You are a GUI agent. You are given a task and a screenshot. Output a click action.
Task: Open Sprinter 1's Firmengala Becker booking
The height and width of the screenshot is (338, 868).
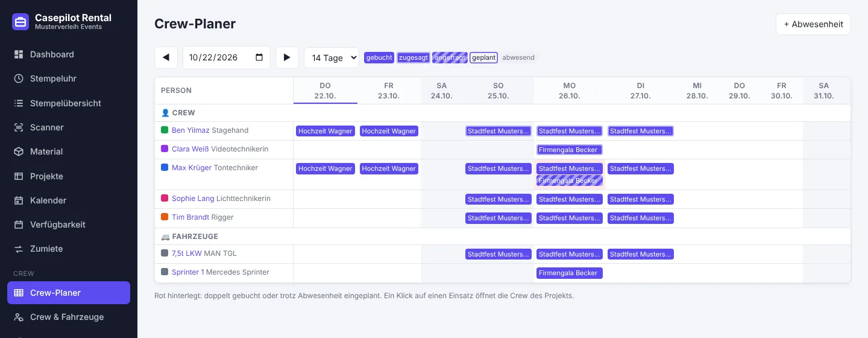[x=570, y=273]
